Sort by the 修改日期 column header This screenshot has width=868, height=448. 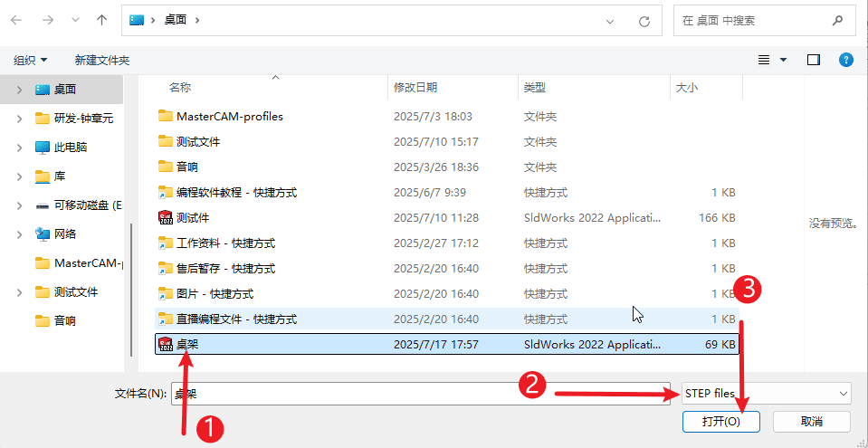click(415, 88)
